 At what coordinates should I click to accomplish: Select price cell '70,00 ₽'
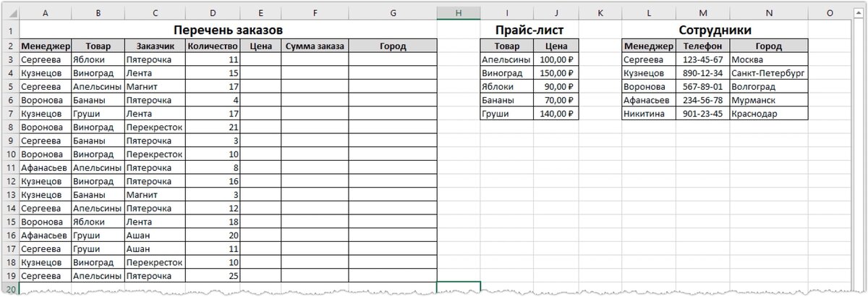pos(556,100)
